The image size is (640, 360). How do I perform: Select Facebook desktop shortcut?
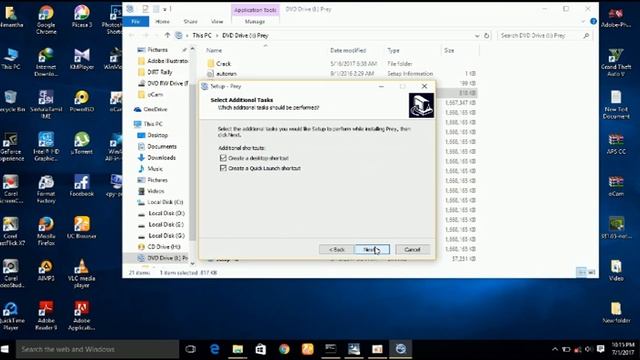click(x=82, y=186)
